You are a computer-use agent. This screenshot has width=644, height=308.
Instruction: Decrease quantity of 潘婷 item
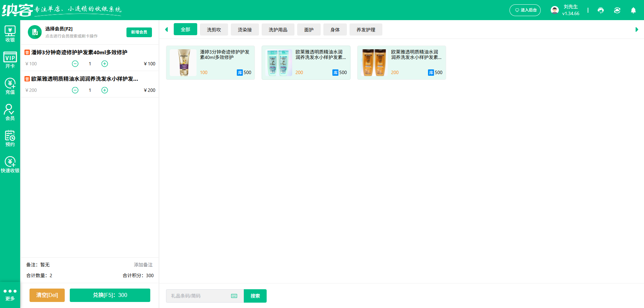tap(75, 64)
